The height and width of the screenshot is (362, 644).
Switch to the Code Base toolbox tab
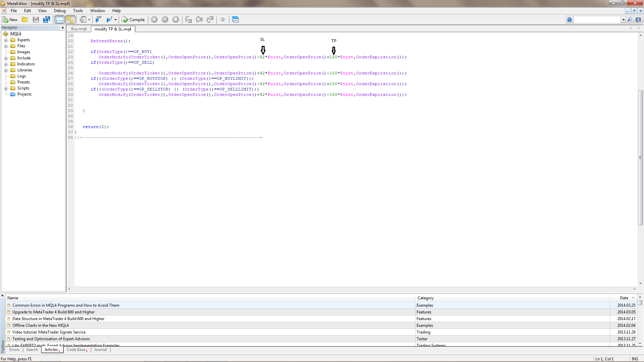point(77,350)
